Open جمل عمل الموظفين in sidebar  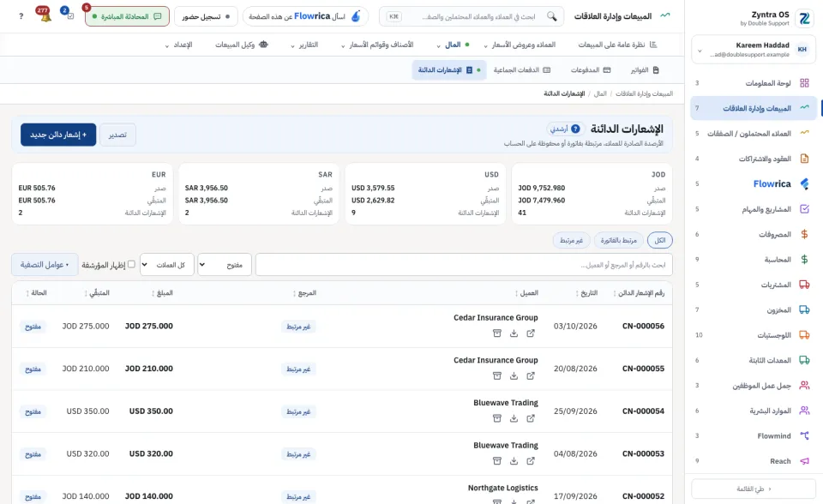tap(754, 386)
